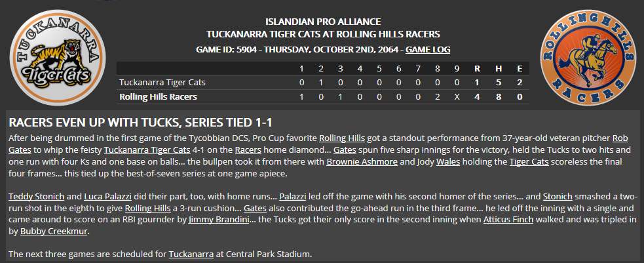644x263 pixels.
Task: Click the Rolling Hills Racers row in the box score
Action: 323,97
